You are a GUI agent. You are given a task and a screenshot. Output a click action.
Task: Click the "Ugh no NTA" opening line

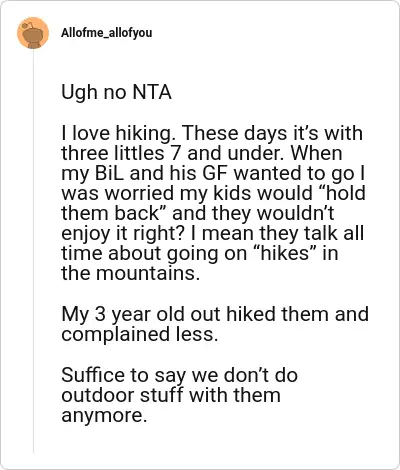tap(116, 92)
